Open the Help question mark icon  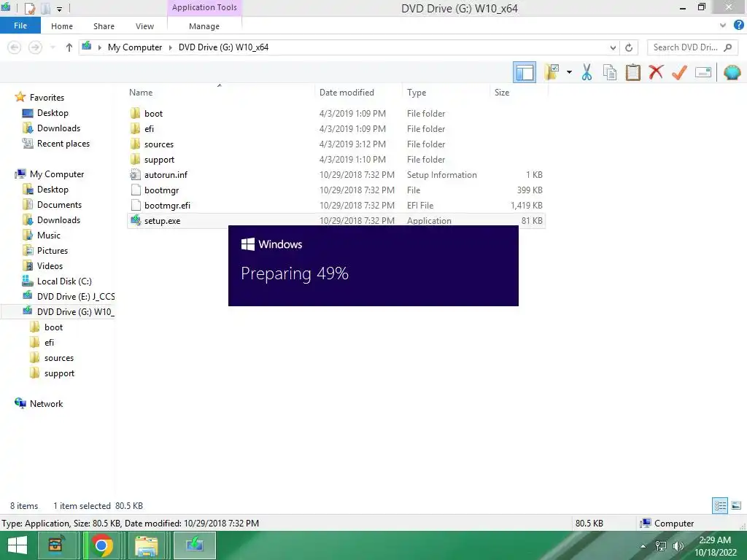click(x=739, y=26)
